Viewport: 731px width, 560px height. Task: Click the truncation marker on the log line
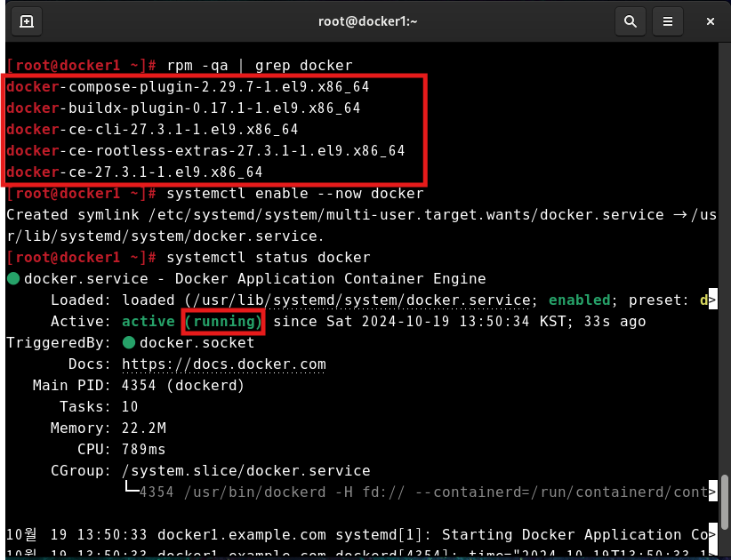(712, 534)
